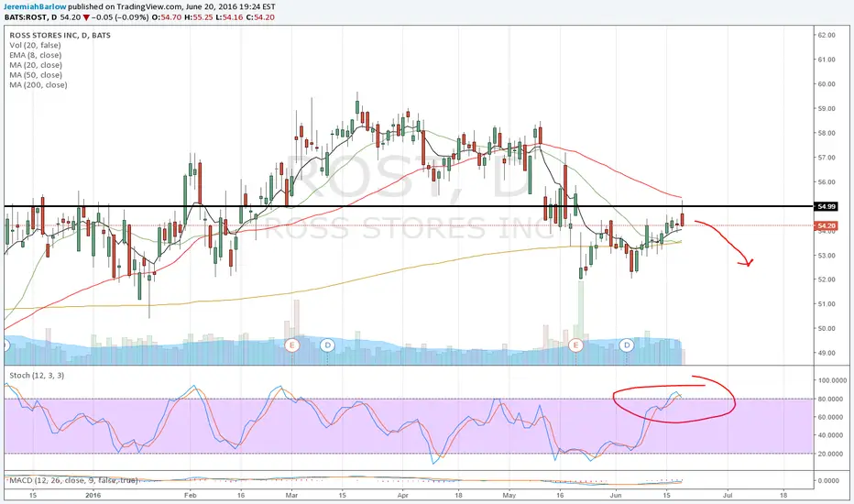The image size is (854, 504).
Task: Click the May label on time axis
Action: 509,495
